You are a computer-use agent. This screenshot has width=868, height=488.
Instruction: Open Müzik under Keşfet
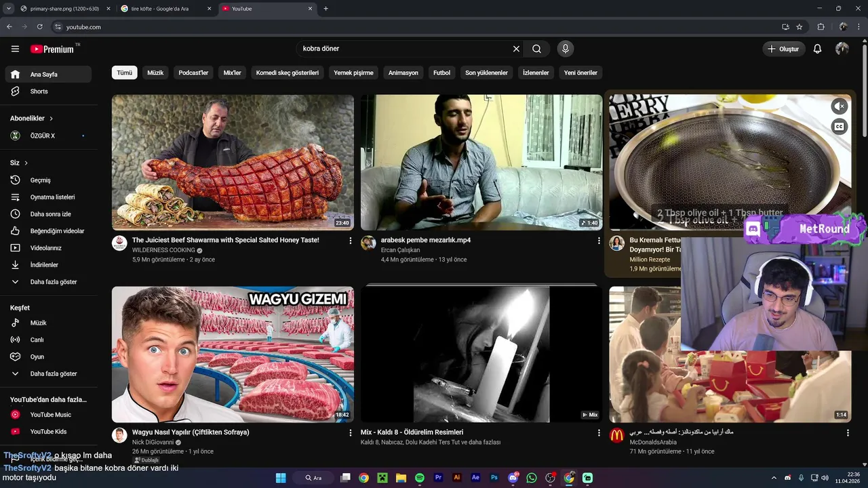[47, 323]
